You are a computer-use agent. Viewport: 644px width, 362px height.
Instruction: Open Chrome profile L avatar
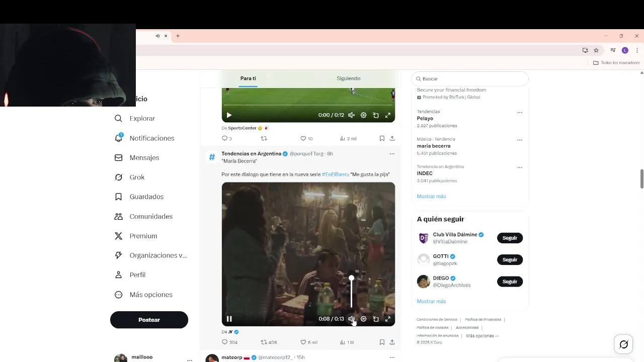pos(625,50)
